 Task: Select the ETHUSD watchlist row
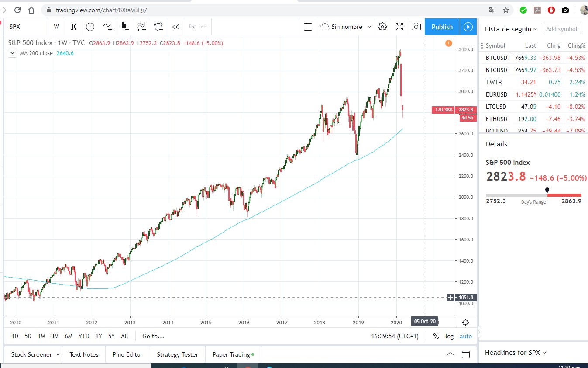pos(533,119)
